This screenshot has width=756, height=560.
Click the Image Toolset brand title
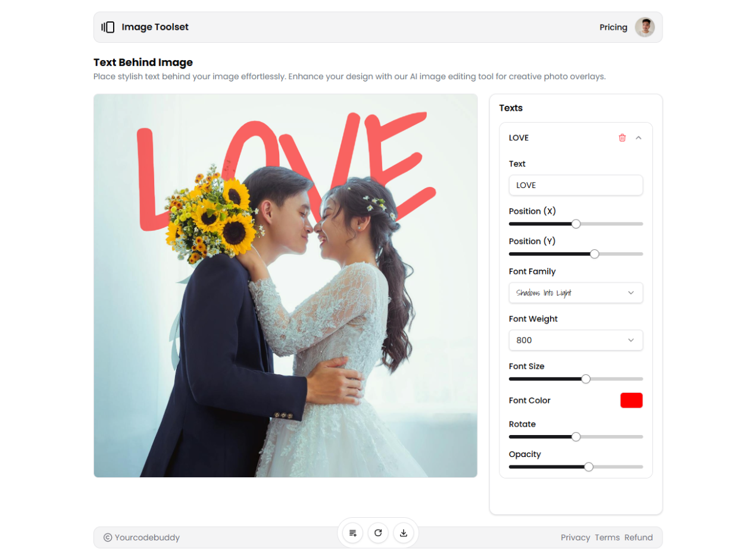click(155, 27)
